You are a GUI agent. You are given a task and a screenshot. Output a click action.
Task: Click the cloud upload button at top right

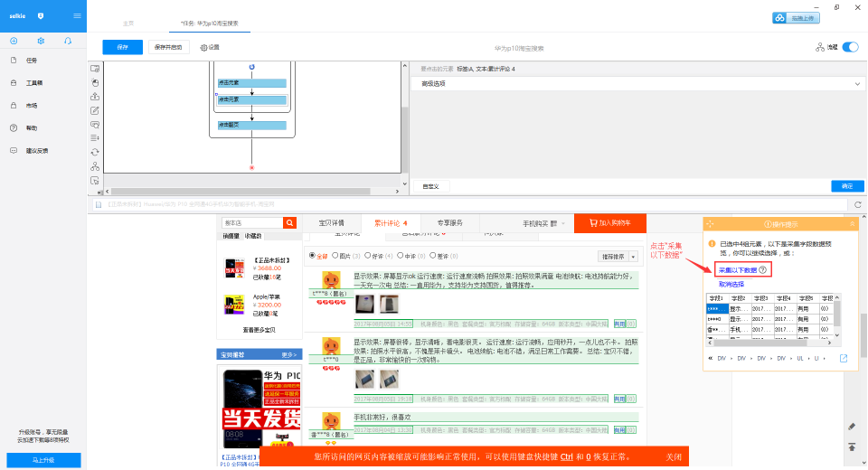point(796,18)
